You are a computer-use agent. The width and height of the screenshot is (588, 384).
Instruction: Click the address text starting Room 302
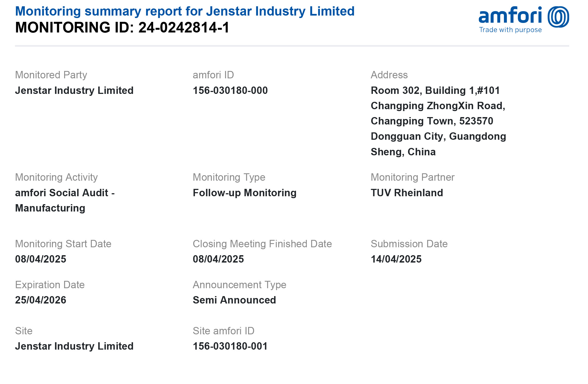tap(438, 121)
